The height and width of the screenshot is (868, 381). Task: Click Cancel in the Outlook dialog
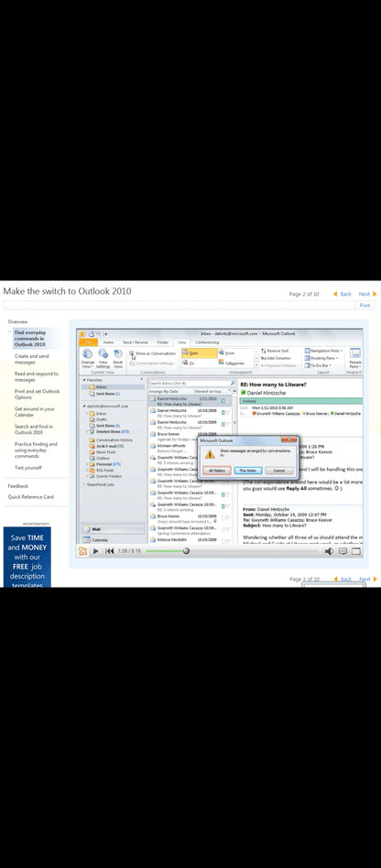(279, 471)
